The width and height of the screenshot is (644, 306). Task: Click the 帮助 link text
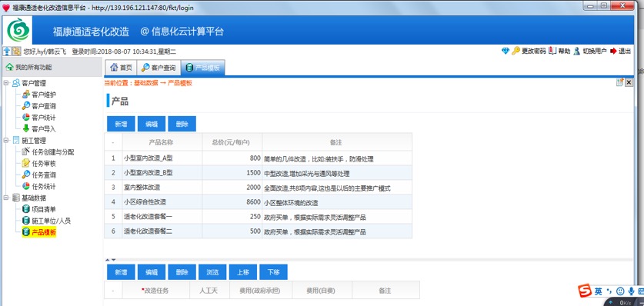(x=564, y=52)
